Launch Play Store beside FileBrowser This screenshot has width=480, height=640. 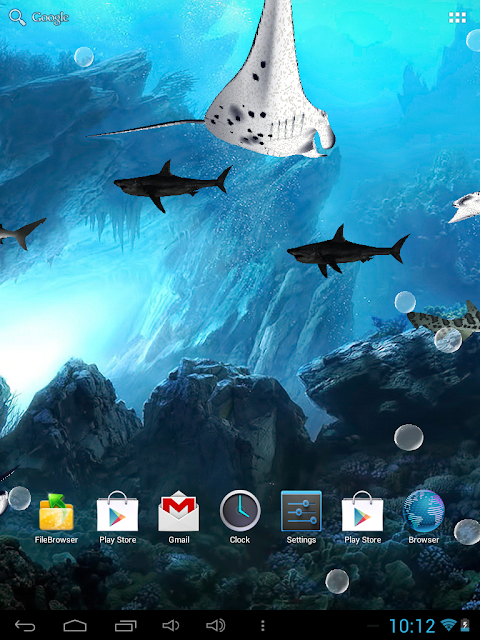118,518
